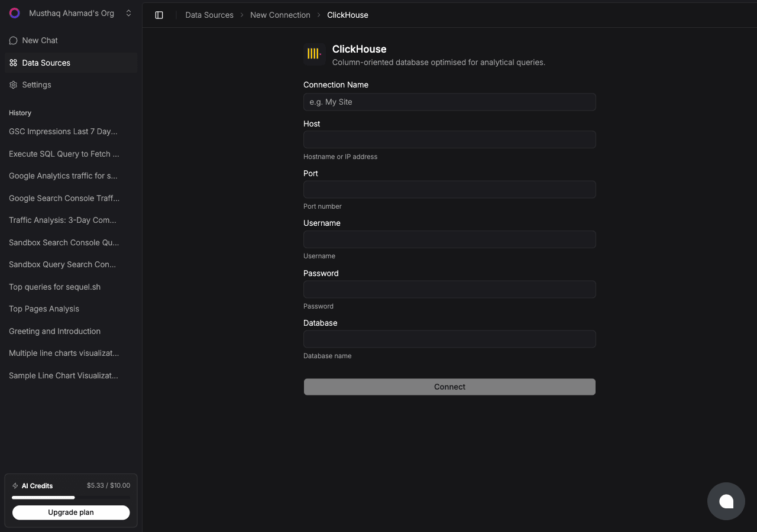The width and height of the screenshot is (757, 532).
Task: Focus the Host input field
Action: 449,140
